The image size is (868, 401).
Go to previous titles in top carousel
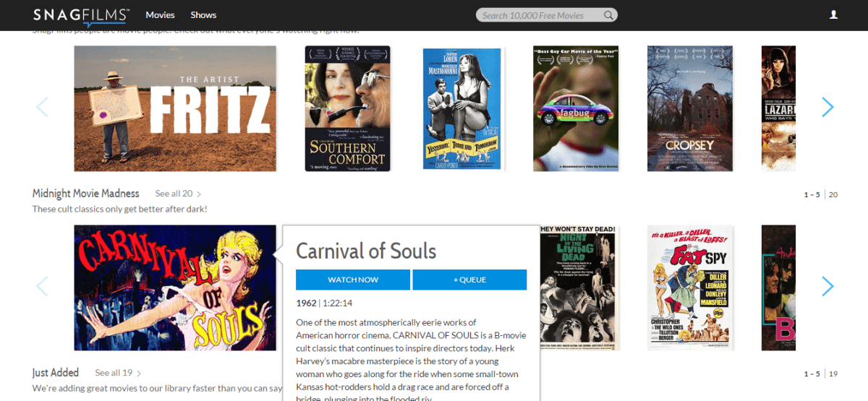tap(42, 108)
